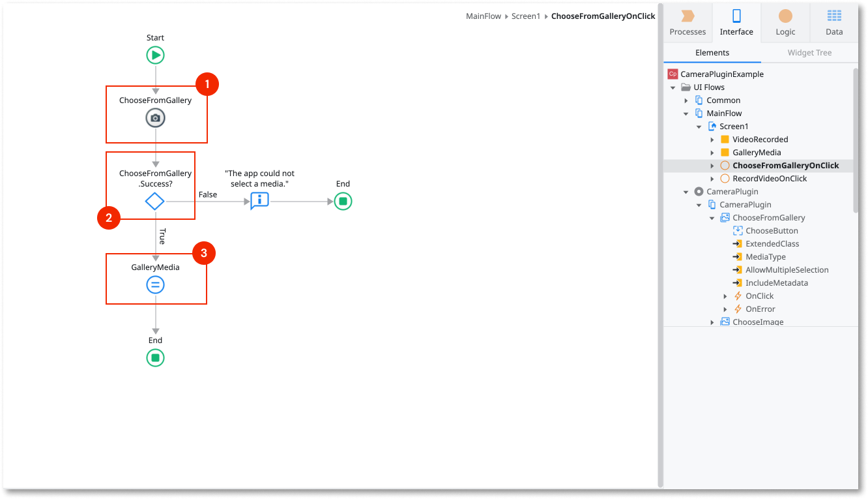Select the Start node in the flow

[155, 55]
